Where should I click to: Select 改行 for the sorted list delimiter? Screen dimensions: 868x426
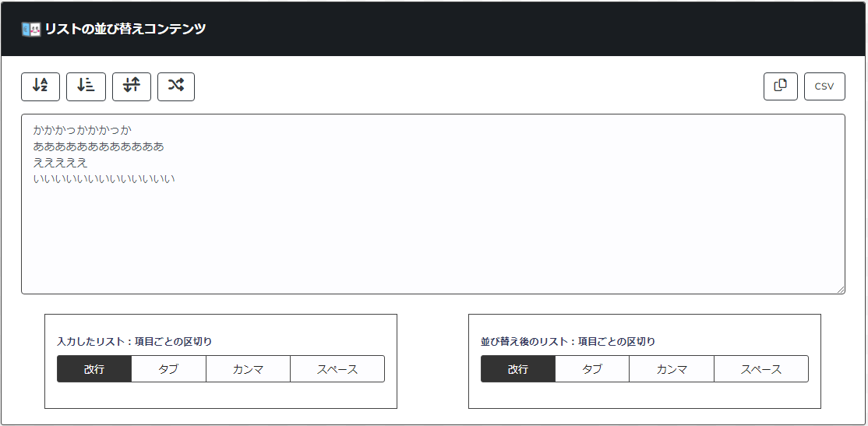[518, 369]
